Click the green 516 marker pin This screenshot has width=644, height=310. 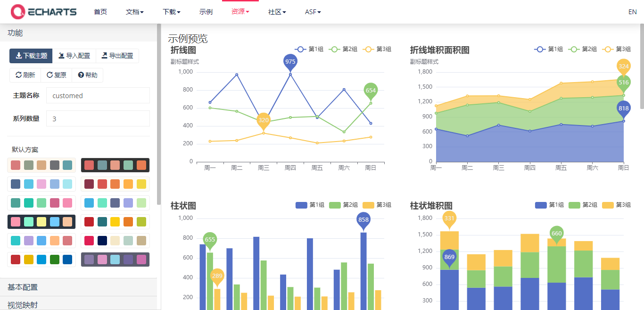tap(624, 83)
